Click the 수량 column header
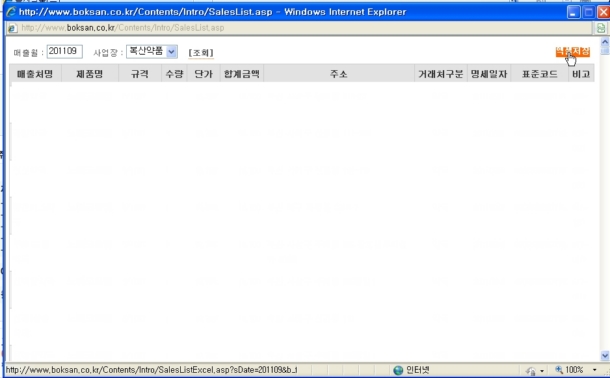610x378 pixels. coord(174,74)
